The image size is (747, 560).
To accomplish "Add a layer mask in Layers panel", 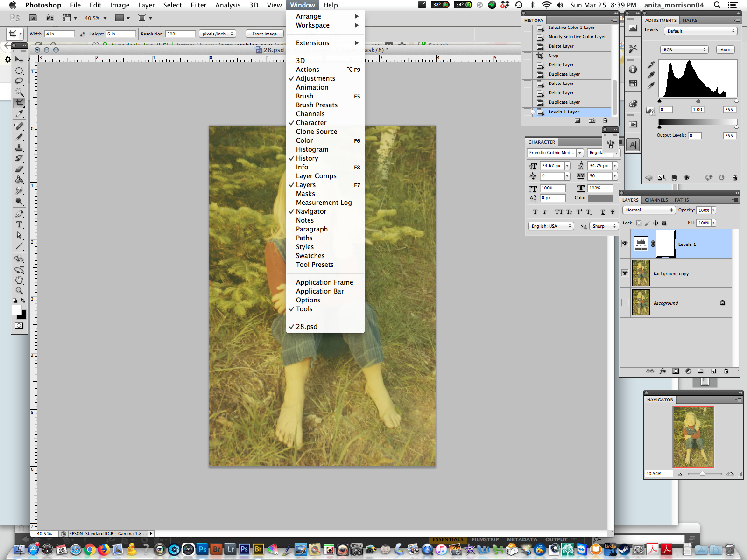I will (676, 371).
